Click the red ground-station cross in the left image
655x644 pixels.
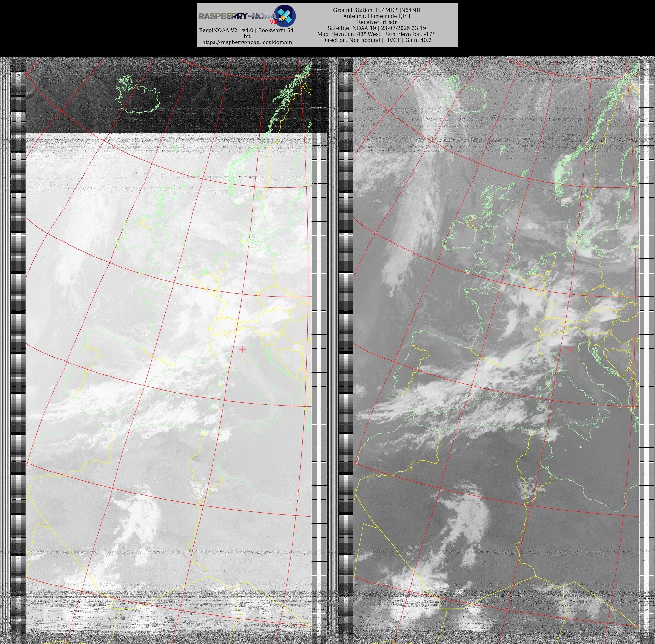(242, 349)
